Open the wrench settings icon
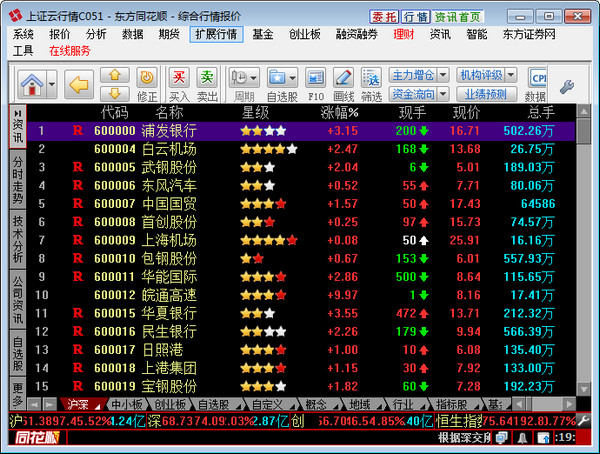The height and width of the screenshot is (454, 600). tap(566, 86)
